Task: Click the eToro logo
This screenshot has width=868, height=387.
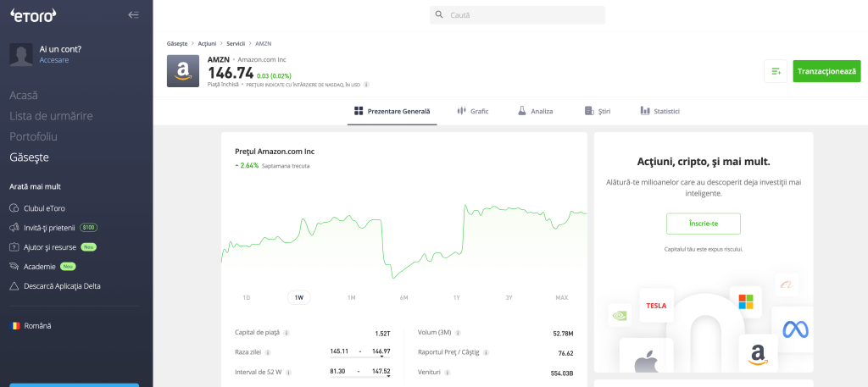Action: tap(33, 15)
